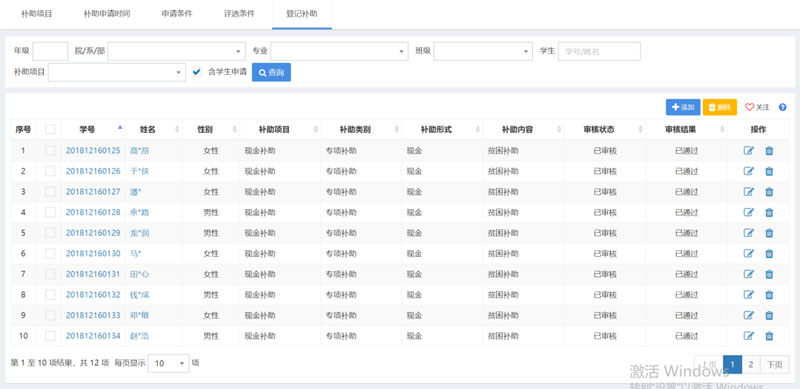Click the heart 关注 icon
The image size is (800, 389).
[x=749, y=107]
